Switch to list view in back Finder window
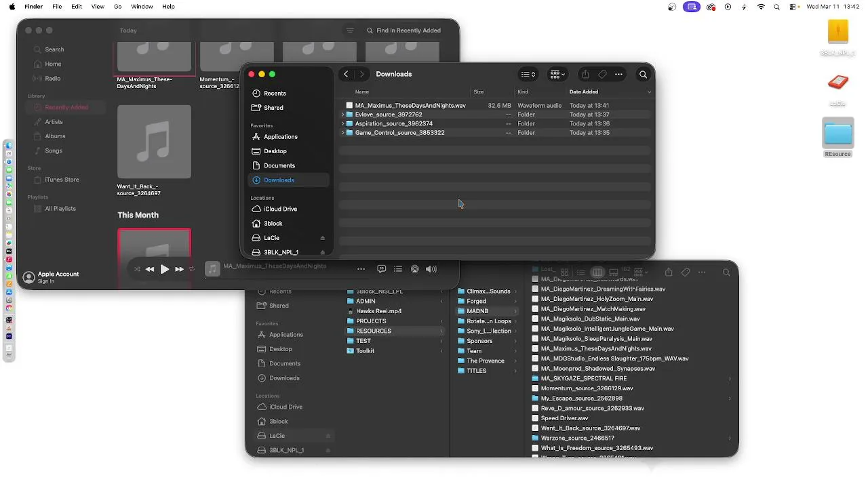The height and width of the screenshot is (488, 868). click(x=580, y=272)
